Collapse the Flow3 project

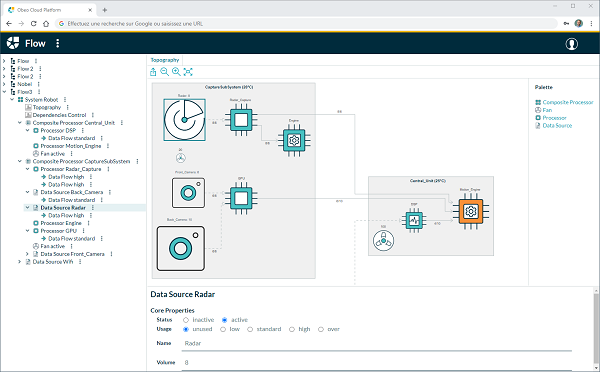pos(4,92)
